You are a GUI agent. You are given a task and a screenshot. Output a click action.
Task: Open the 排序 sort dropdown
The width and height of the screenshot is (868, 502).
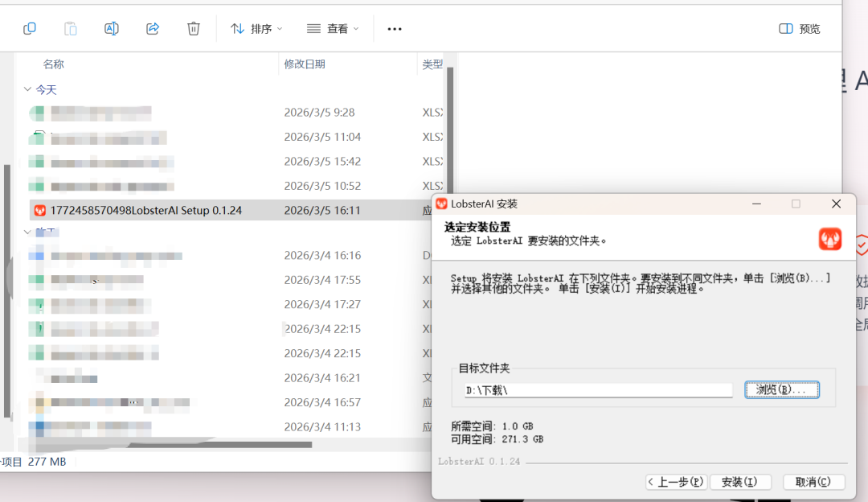pyautogui.click(x=256, y=29)
